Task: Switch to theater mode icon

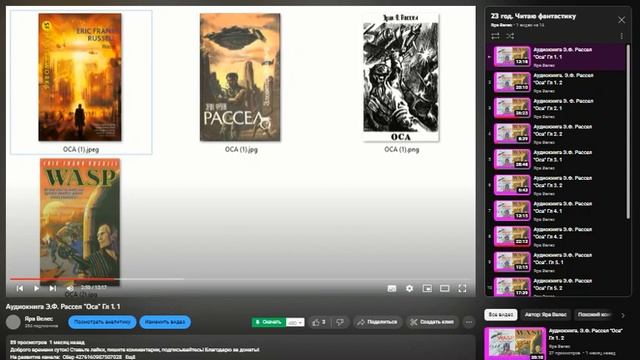Action: click(444, 289)
